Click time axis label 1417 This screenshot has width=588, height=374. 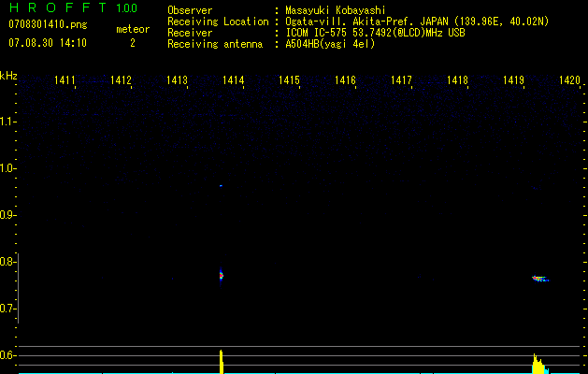(x=401, y=79)
